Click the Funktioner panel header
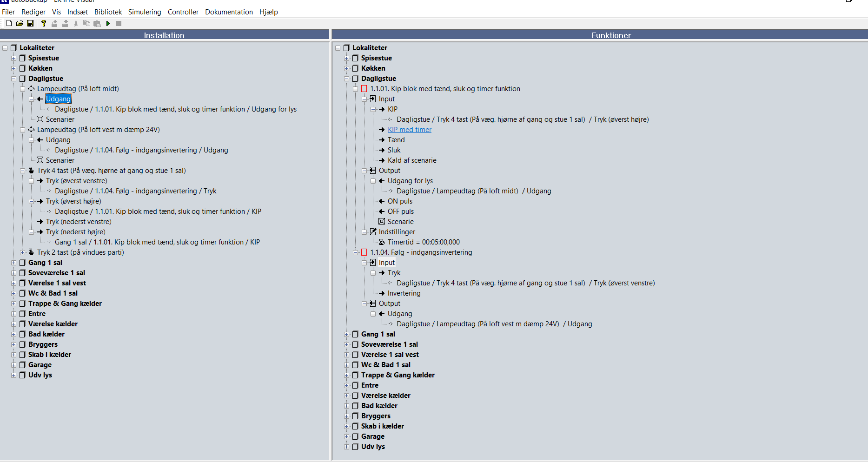This screenshot has width=868, height=462. [610, 35]
